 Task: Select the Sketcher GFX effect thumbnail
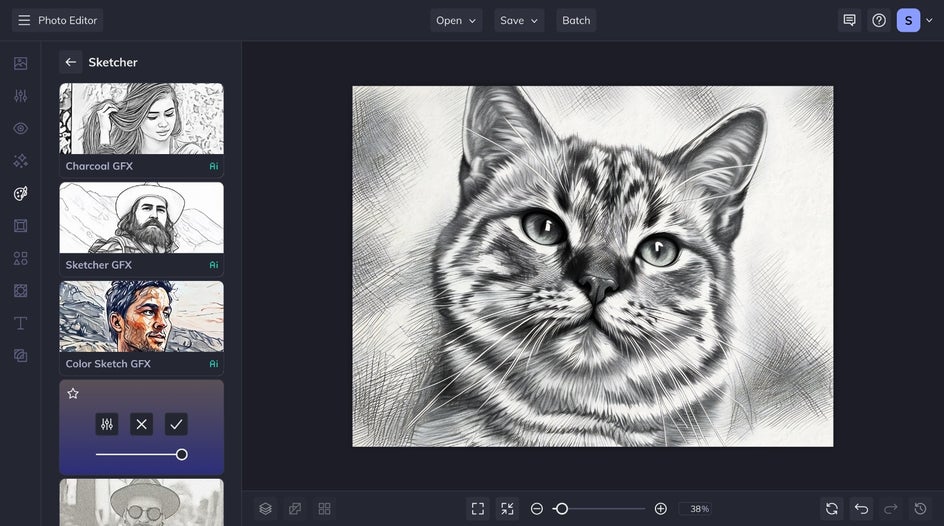coord(141,218)
